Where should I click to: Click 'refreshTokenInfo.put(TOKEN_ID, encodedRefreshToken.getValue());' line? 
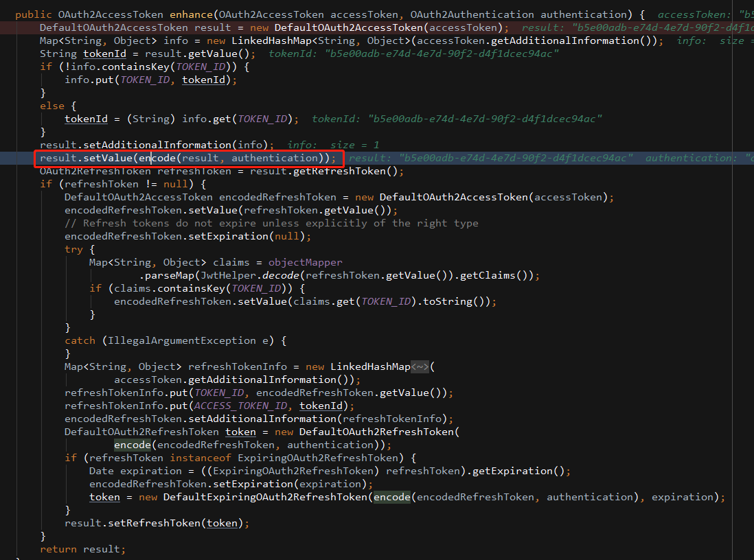(259, 393)
